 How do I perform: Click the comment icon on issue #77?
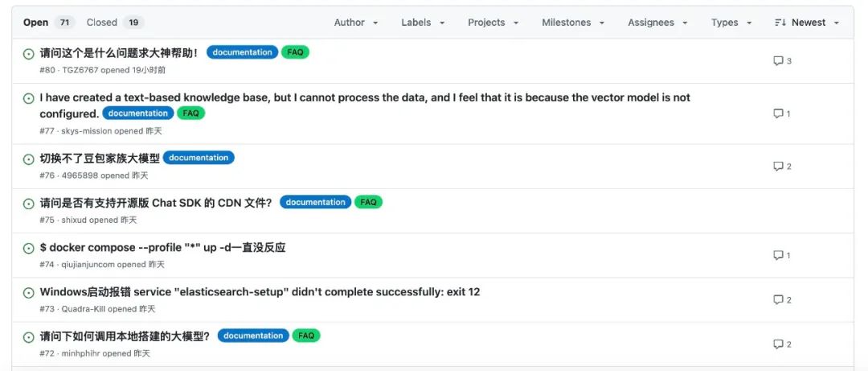pyautogui.click(x=778, y=114)
